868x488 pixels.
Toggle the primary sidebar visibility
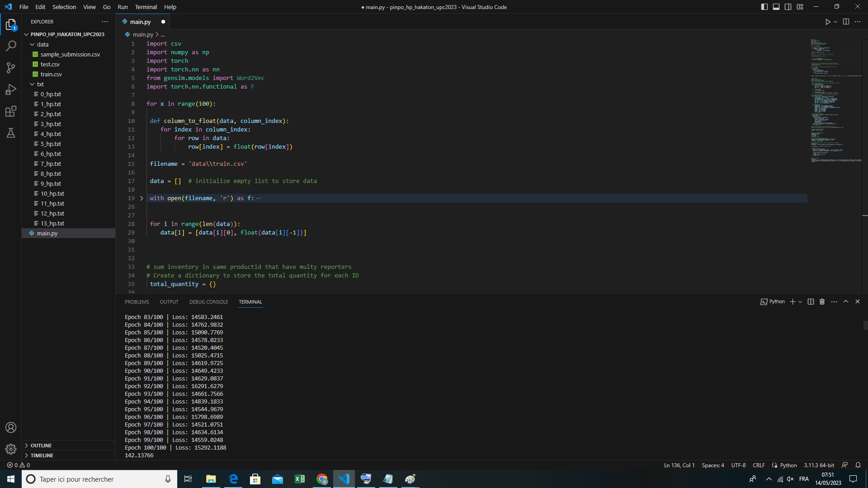(764, 7)
